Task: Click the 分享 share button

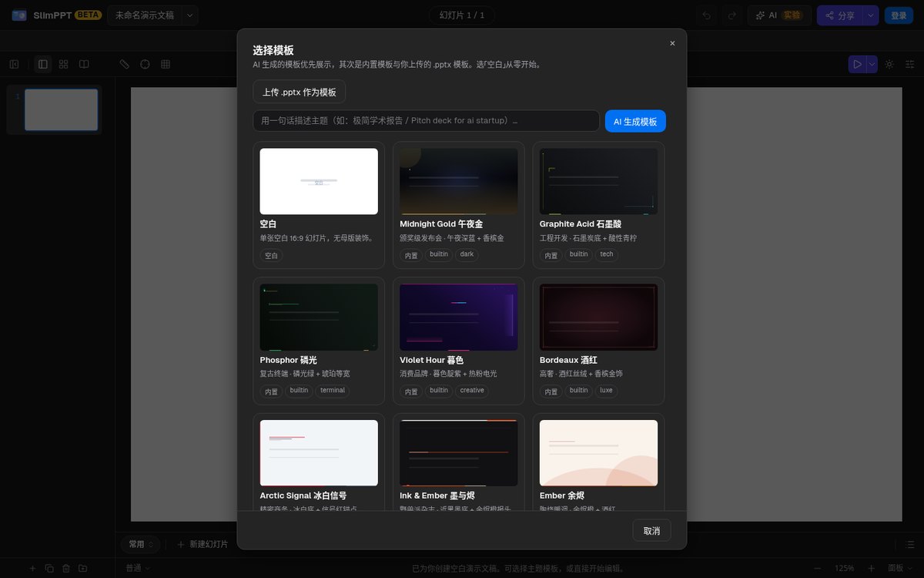Action: pyautogui.click(x=840, y=15)
